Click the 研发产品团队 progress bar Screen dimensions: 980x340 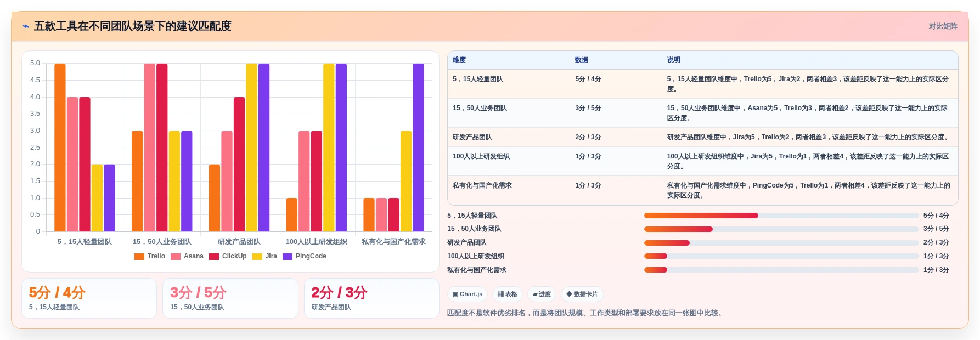click(781, 243)
